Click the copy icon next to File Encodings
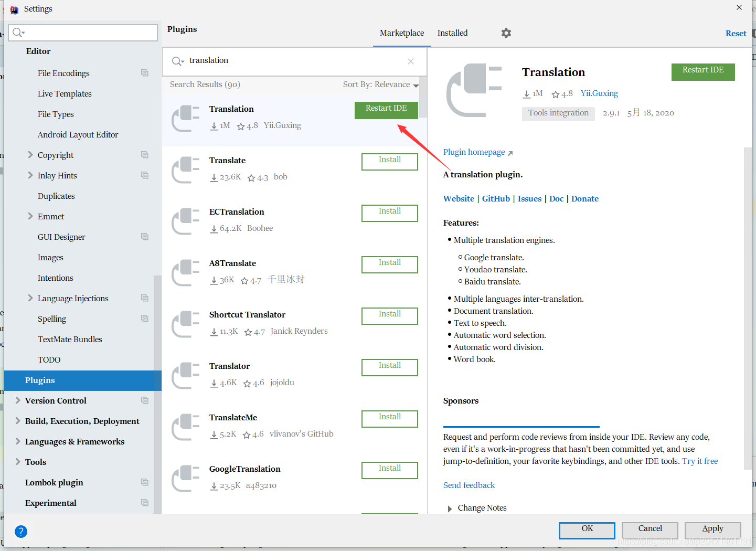 click(145, 73)
